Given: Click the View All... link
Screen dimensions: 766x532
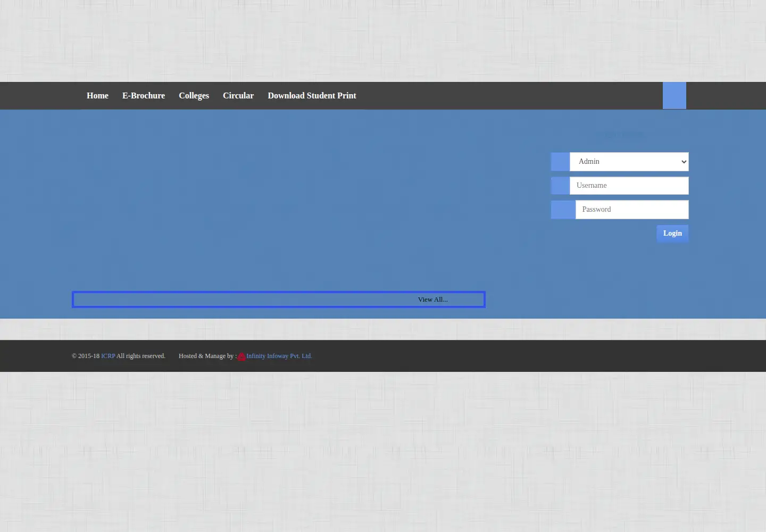Looking at the screenshot, I should pyautogui.click(x=433, y=300).
